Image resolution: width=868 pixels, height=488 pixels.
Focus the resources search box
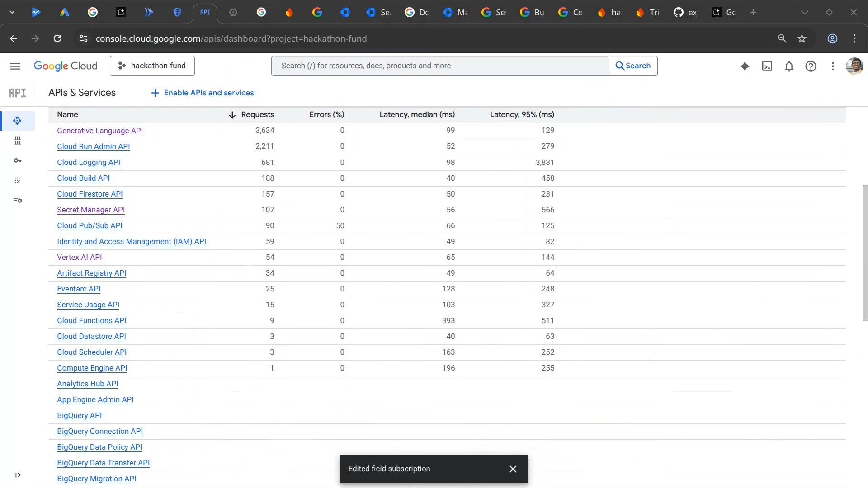(x=439, y=66)
